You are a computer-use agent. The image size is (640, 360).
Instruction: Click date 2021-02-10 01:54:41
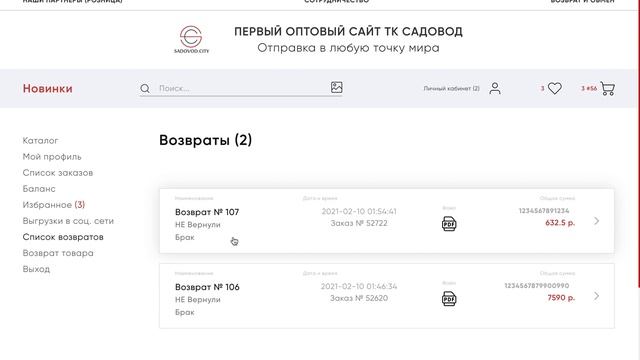(x=359, y=211)
